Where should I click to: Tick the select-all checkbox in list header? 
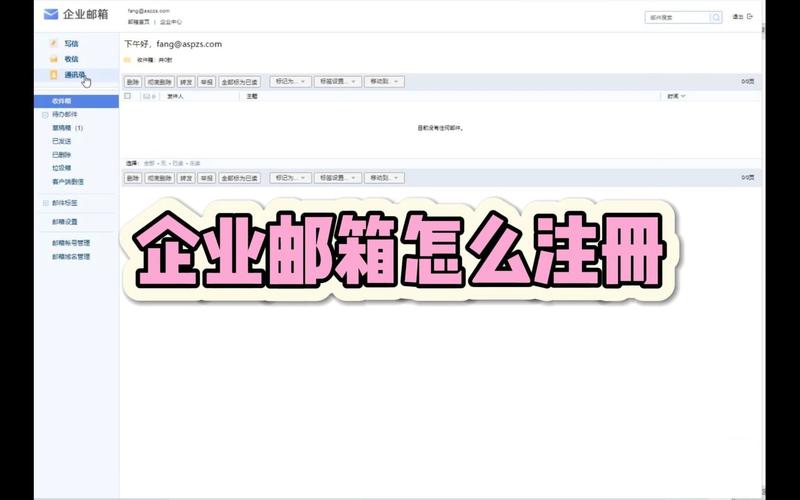tap(127, 96)
